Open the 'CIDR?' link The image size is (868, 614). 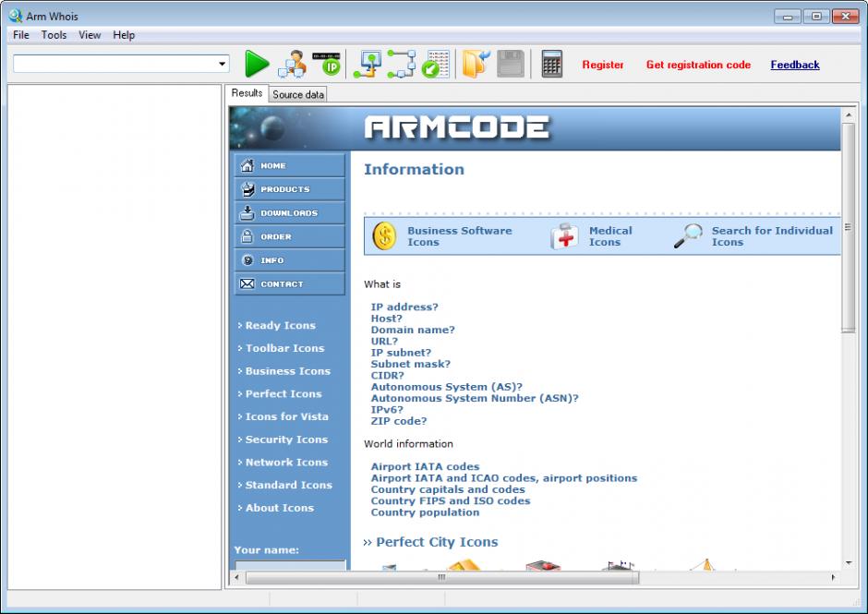[x=387, y=376]
